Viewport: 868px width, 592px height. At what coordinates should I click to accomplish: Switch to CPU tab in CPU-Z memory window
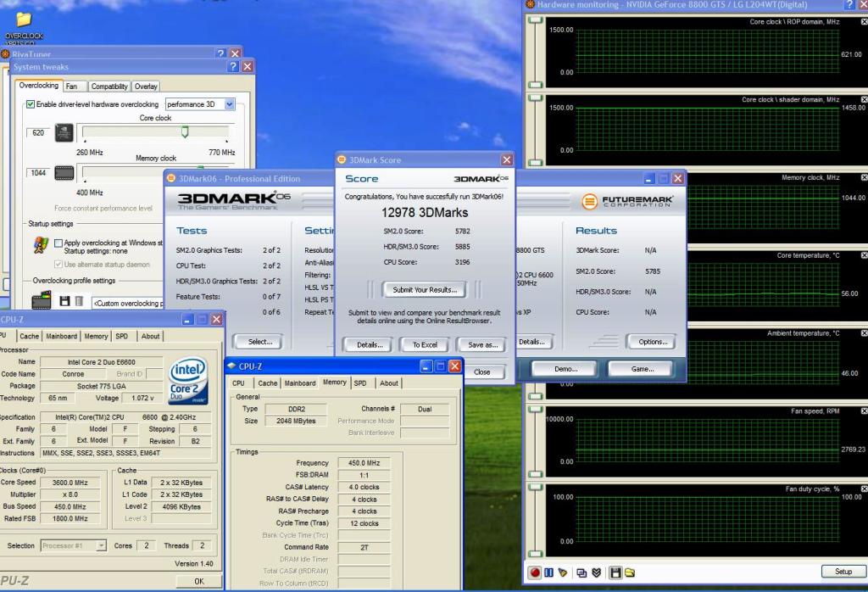pyautogui.click(x=238, y=383)
